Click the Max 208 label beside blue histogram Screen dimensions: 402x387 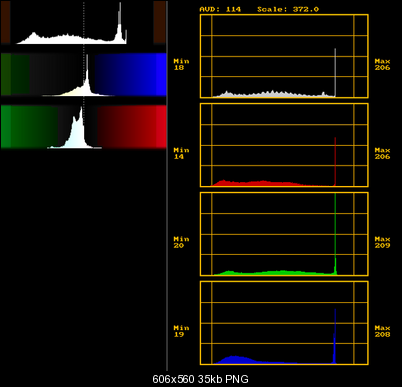(x=382, y=331)
